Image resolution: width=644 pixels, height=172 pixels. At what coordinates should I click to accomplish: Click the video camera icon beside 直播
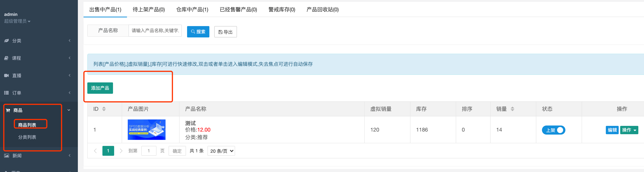coord(6,75)
